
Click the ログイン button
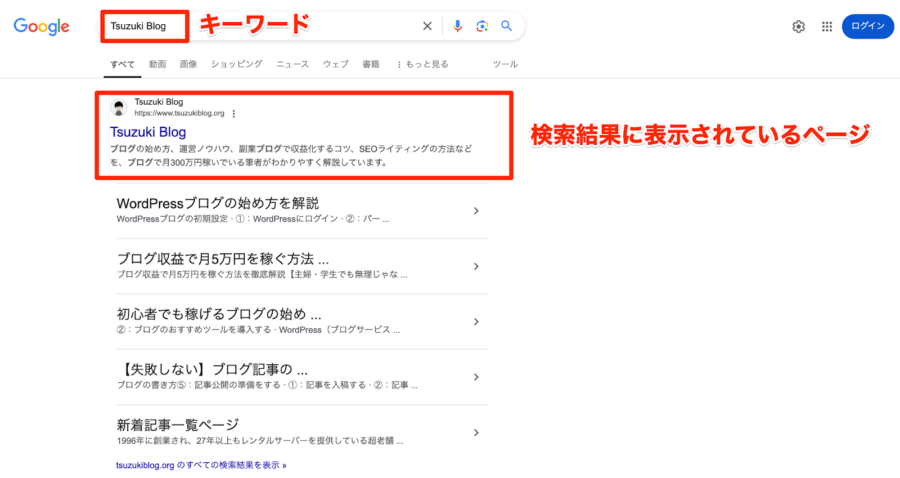867,26
